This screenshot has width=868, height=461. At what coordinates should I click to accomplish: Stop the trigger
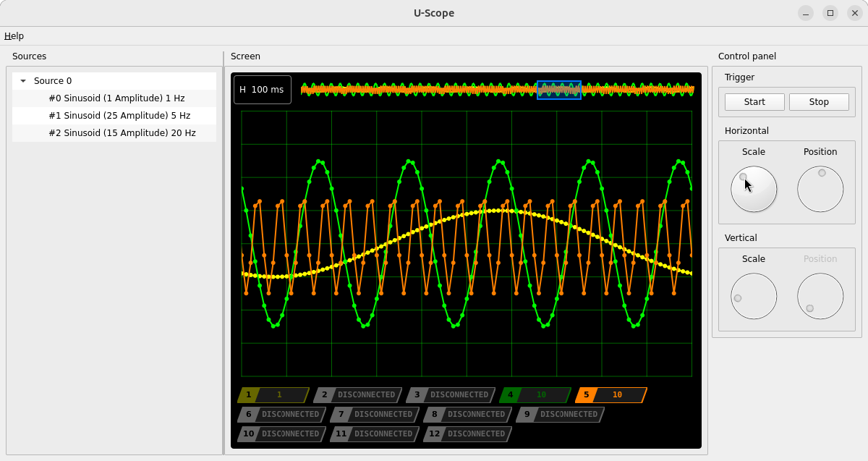819,102
